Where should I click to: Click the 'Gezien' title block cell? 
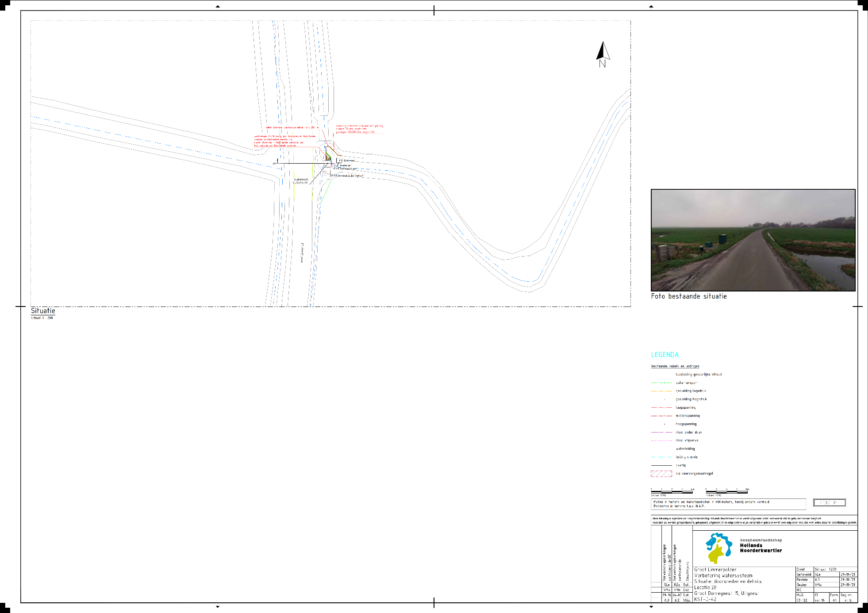pyautogui.click(x=804, y=585)
